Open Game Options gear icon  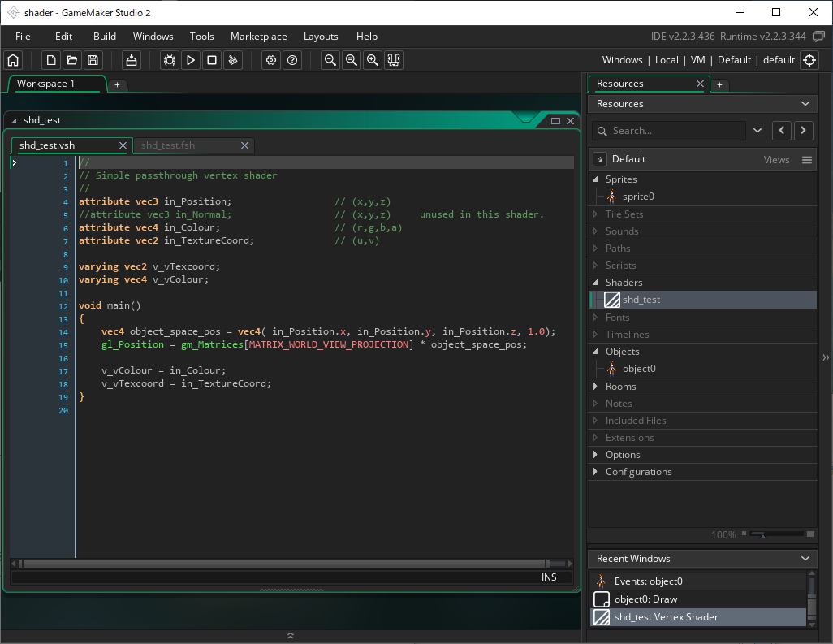[x=271, y=60]
